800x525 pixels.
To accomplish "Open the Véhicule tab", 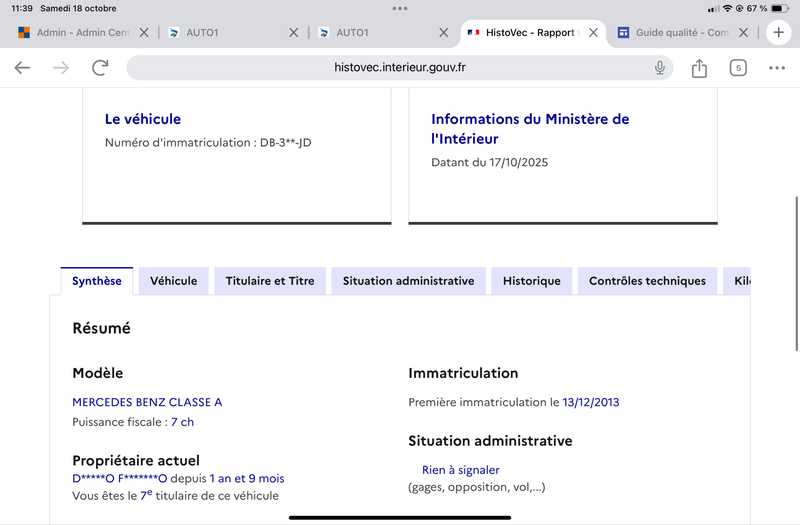I will click(x=174, y=281).
